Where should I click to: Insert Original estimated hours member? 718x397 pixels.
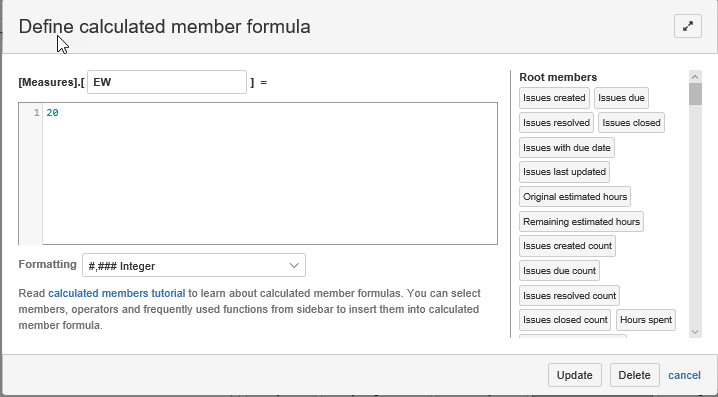(x=575, y=196)
